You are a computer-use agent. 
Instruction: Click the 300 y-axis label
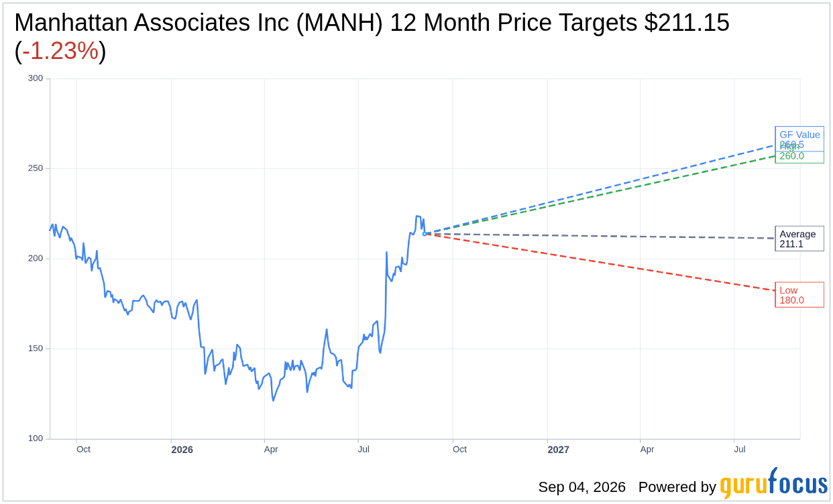36,78
